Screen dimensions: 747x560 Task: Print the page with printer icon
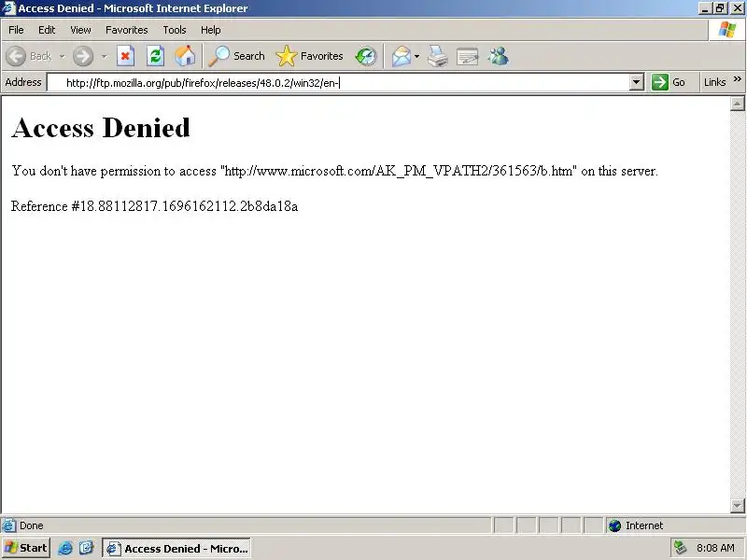coord(437,56)
